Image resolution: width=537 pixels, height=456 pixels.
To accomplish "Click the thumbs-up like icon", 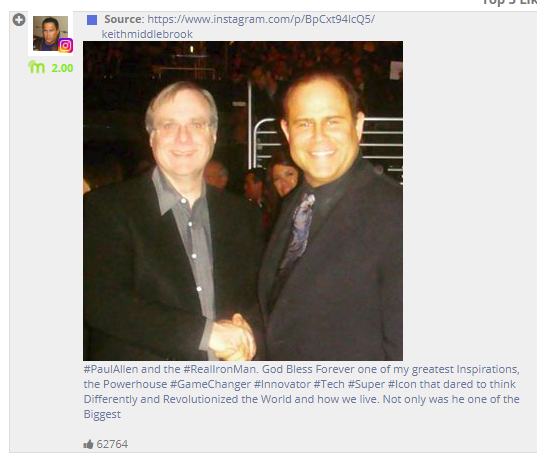I will [x=88, y=444].
